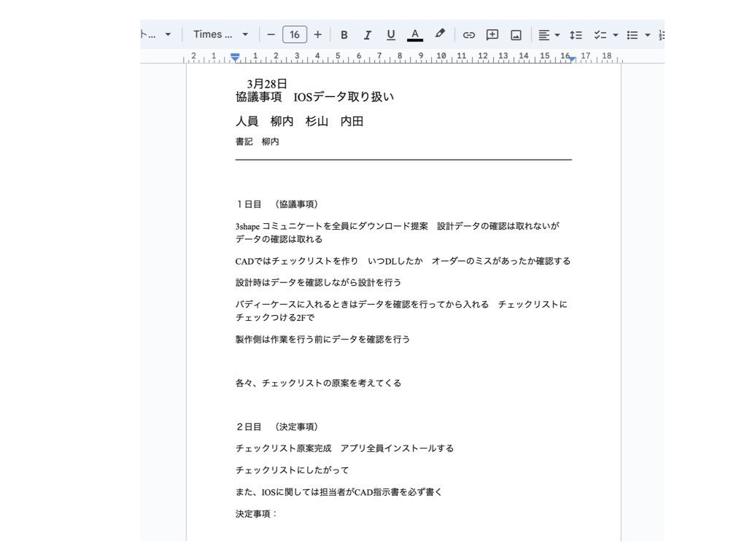Open the paragraph style dropdown

(x=156, y=34)
